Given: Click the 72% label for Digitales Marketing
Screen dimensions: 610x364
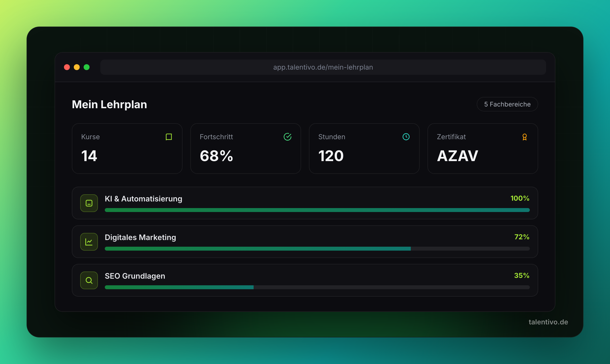Looking at the screenshot, I should click(522, 237).
